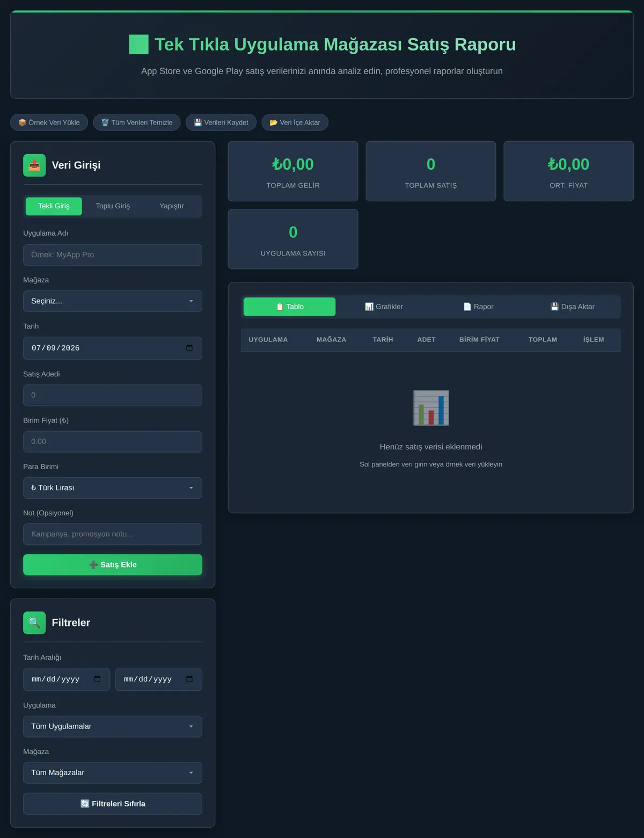The height and width of the screenshot is (838, 644).
Task: Select the Tekli Giriş tab
Action: [54, 206]
